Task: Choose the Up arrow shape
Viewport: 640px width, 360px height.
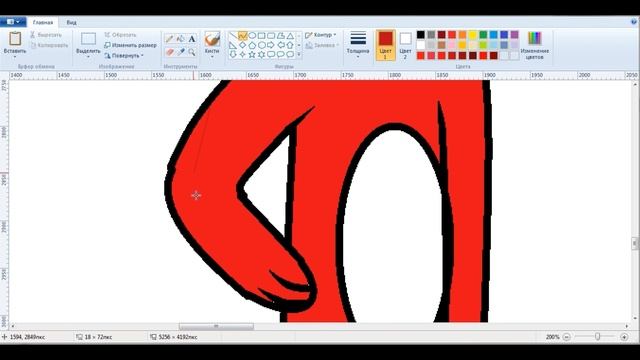Action: (290, 45)
